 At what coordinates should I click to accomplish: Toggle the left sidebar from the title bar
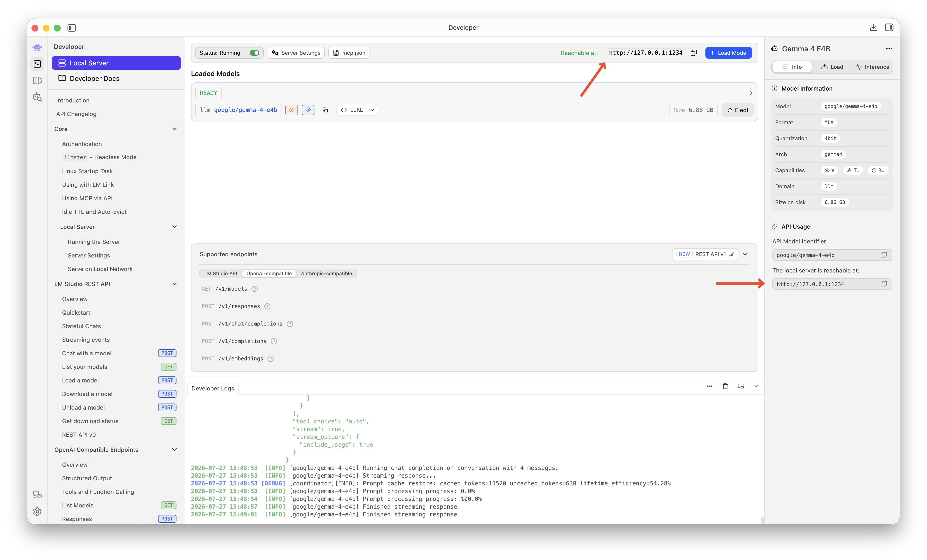(72, 28)
